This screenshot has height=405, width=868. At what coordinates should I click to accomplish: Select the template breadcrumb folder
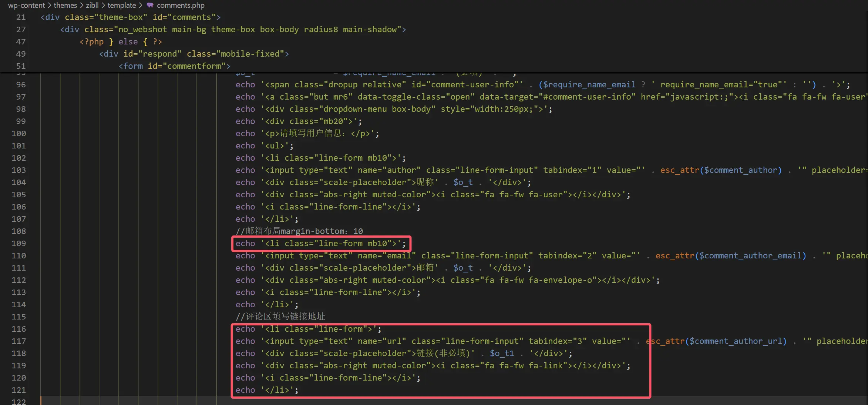(x=121, y=5)
